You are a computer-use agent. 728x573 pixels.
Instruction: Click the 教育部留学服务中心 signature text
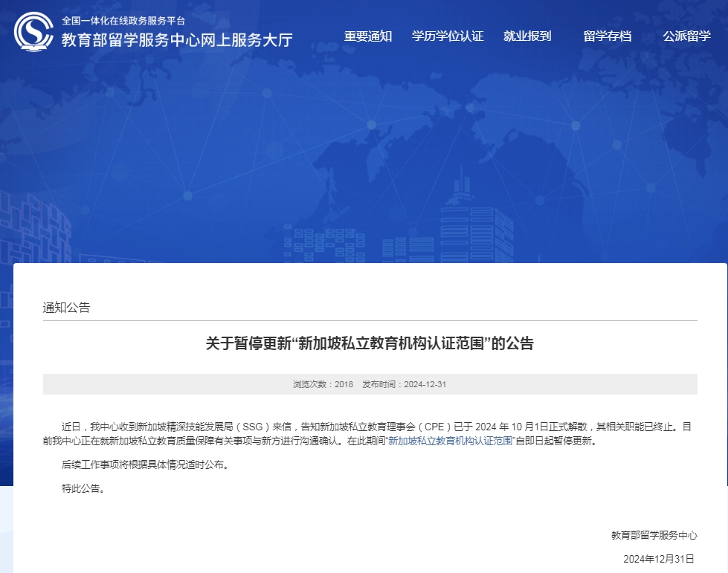click(x=654, y=535)
